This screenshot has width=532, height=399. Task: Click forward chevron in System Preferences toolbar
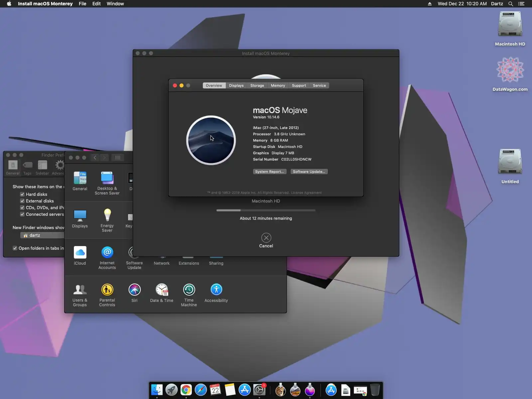tap(104, 158)
